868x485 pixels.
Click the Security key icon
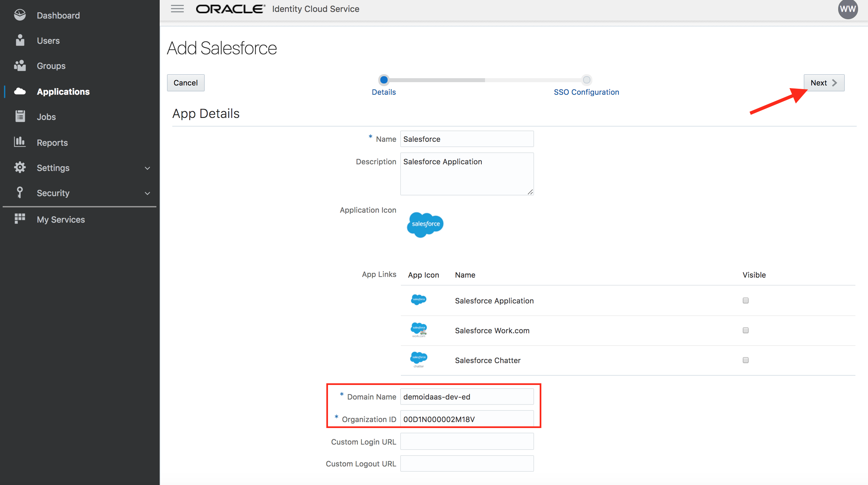pos(20,192)
